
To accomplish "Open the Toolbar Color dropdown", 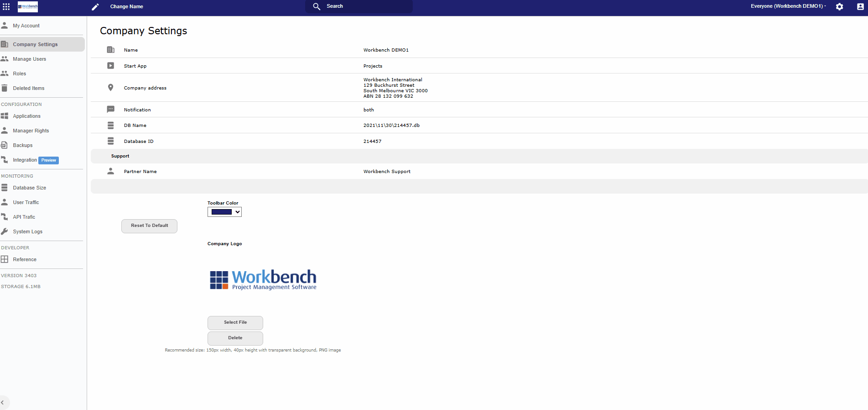I will pyautogui.click(x=224, y=212).
